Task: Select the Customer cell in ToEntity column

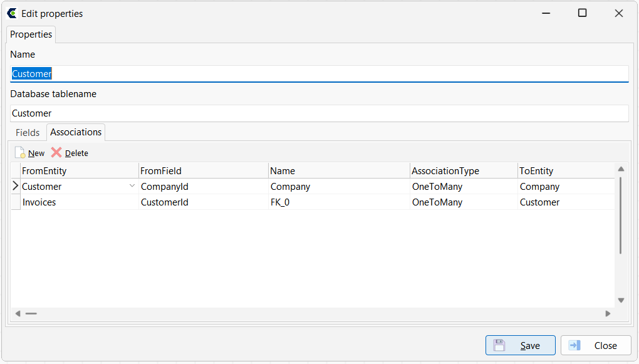Action: click(566, 202)
